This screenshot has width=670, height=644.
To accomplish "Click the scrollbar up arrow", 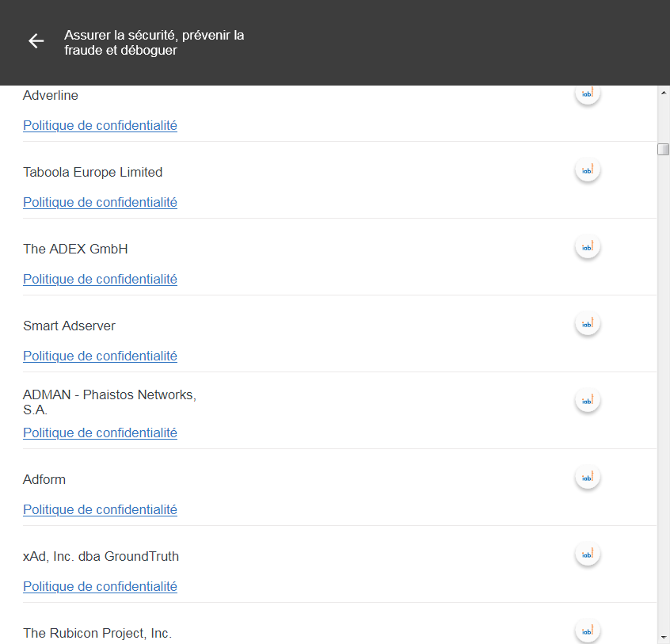I will [663, 93].
